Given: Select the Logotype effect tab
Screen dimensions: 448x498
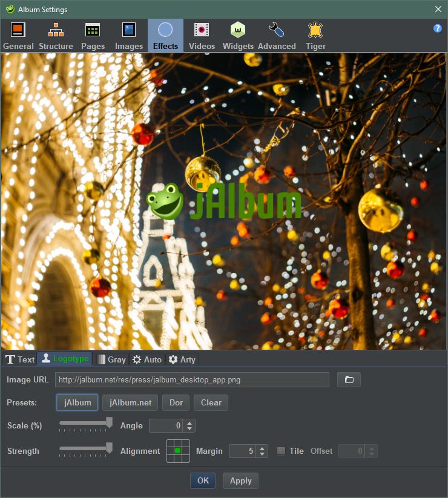Looking at the screenshot, I should [x=65, y=359].
